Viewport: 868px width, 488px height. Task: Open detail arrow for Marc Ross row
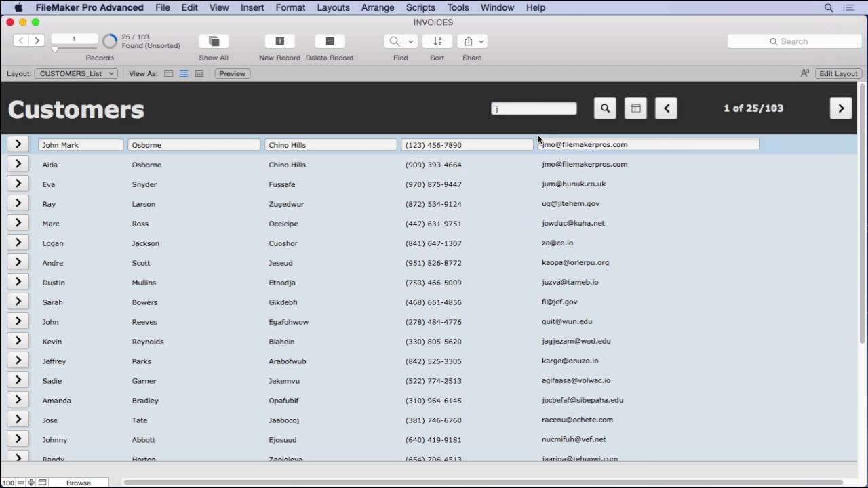pos(18,223)
